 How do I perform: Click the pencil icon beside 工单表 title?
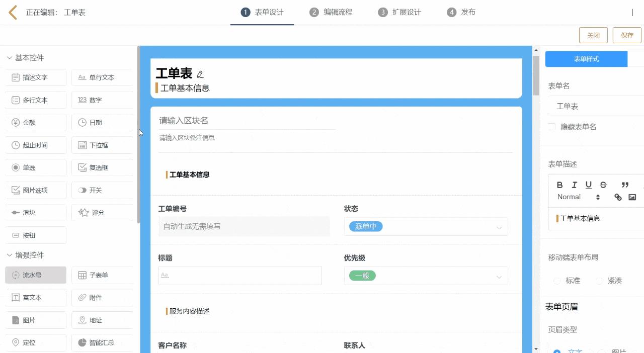point(200,74)
